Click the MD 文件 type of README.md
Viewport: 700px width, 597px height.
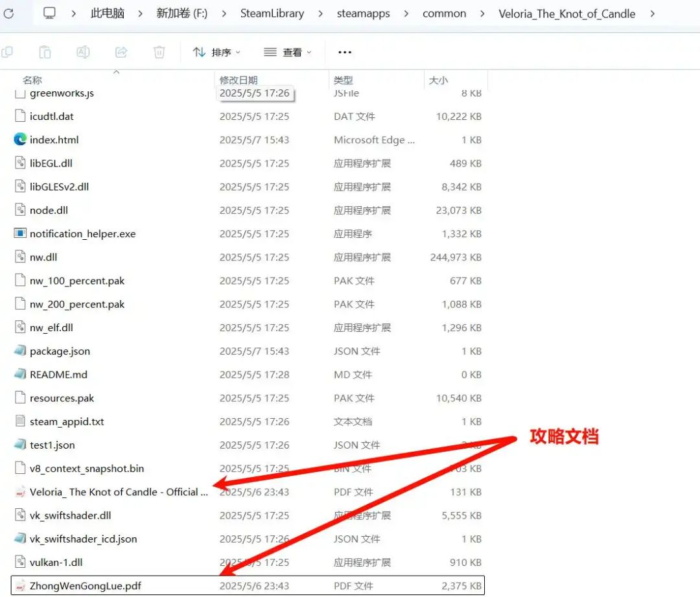click(353, 375)
